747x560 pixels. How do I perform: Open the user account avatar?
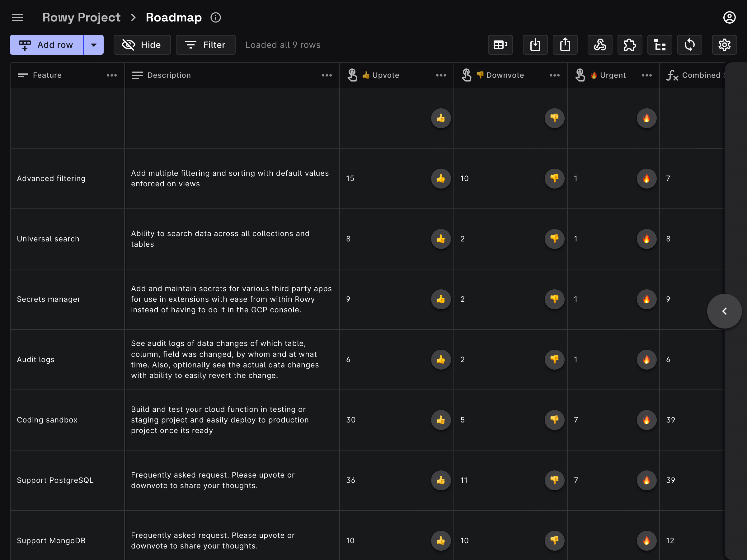[730, 17]
